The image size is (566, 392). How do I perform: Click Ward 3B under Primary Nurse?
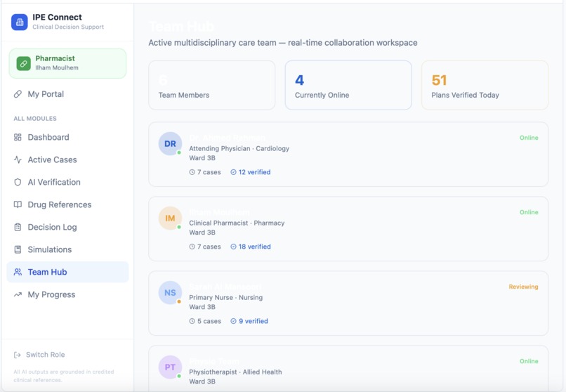tap(202, 307)
